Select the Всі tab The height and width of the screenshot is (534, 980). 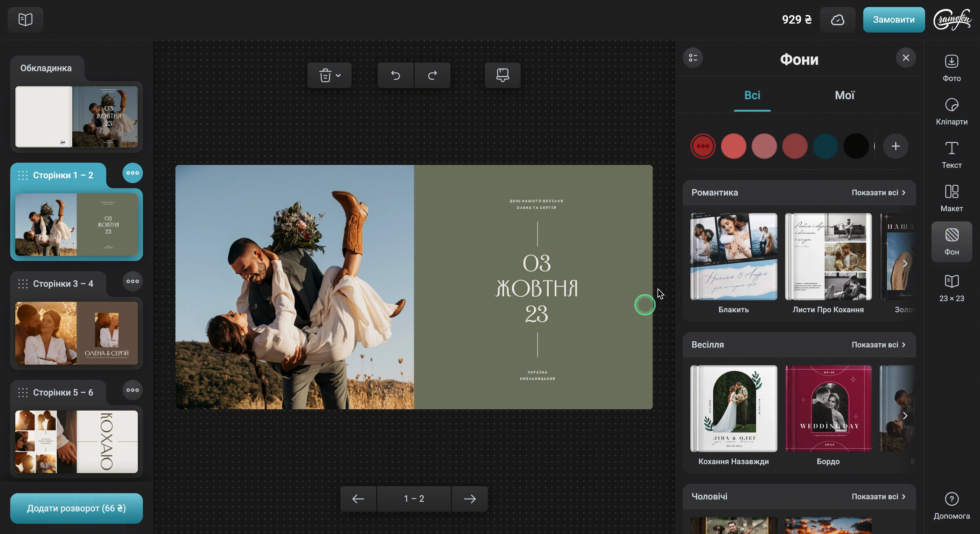click(752, 95)
